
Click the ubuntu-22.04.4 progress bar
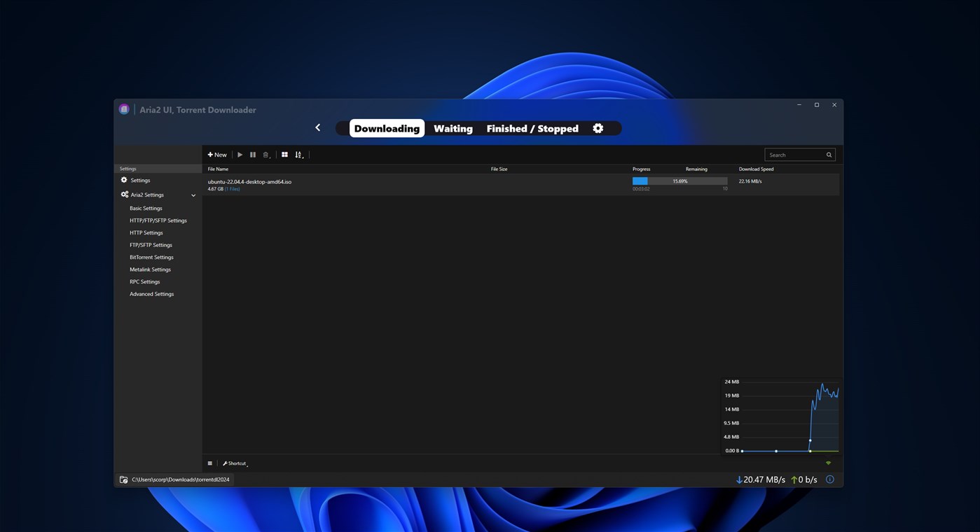[x=679, y=181]
